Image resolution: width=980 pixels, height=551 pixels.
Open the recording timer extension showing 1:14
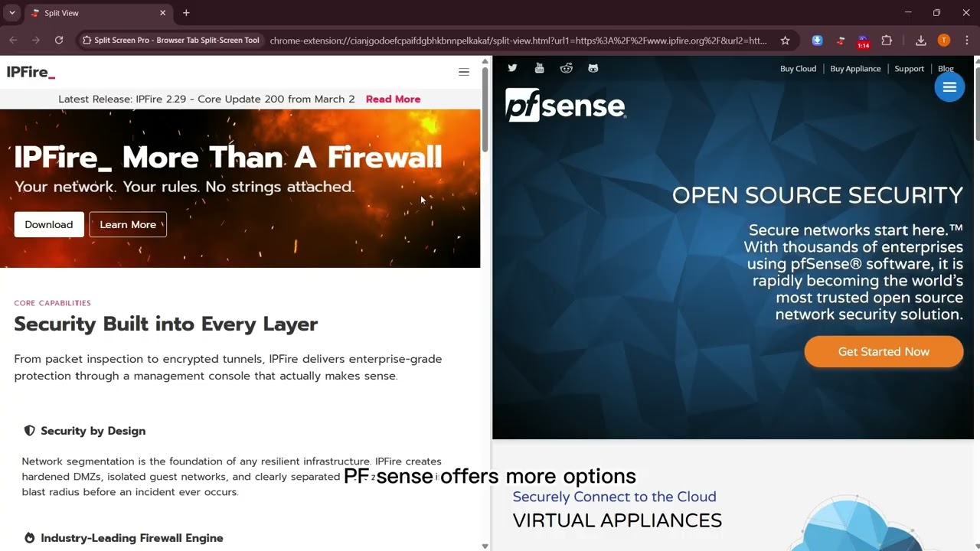click(863, 41)
